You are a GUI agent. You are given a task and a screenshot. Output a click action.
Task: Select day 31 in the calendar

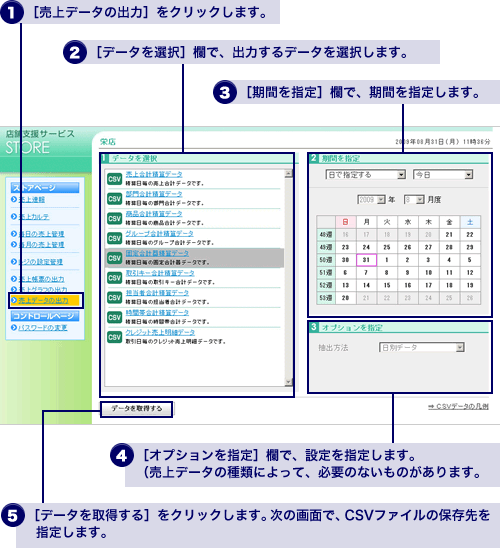coord(366,260)
